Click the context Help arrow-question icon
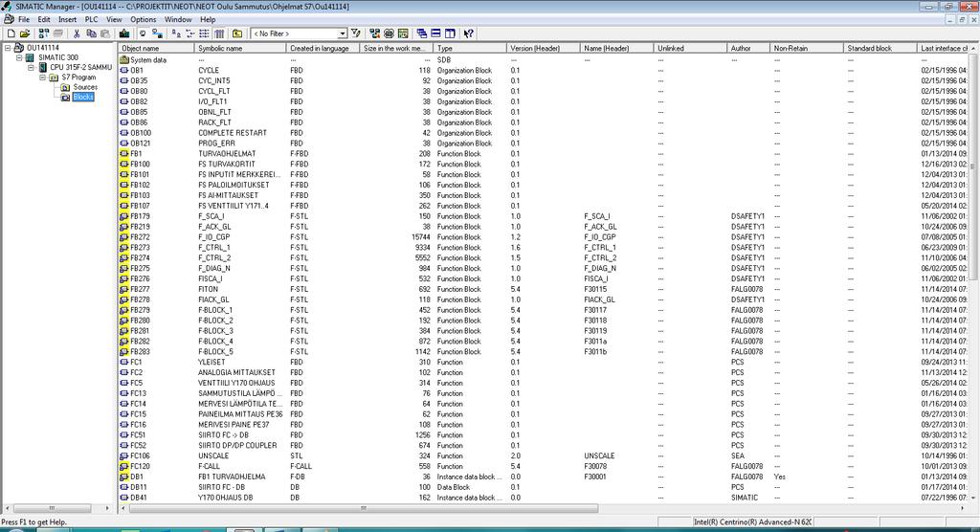 469,33
